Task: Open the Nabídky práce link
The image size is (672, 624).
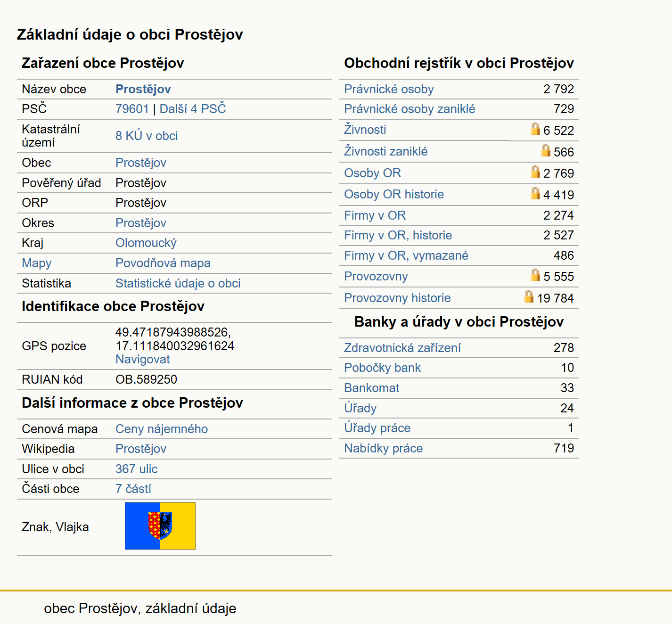Action: pos(384,448)
